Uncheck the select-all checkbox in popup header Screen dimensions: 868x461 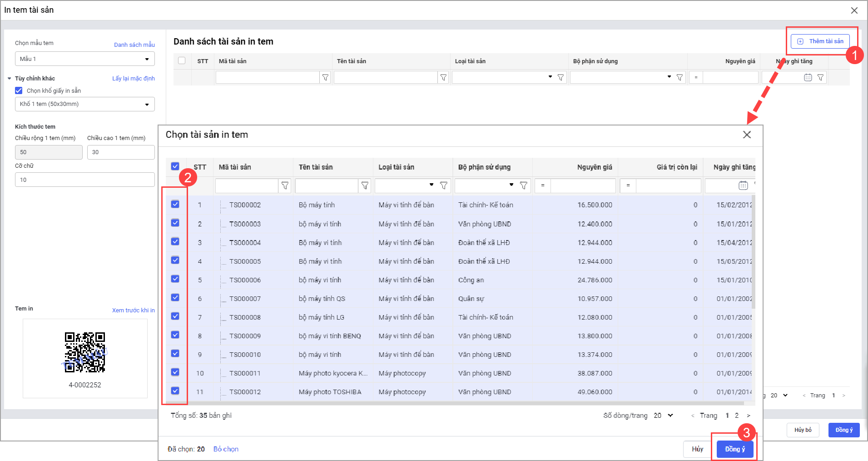point(175,166)
